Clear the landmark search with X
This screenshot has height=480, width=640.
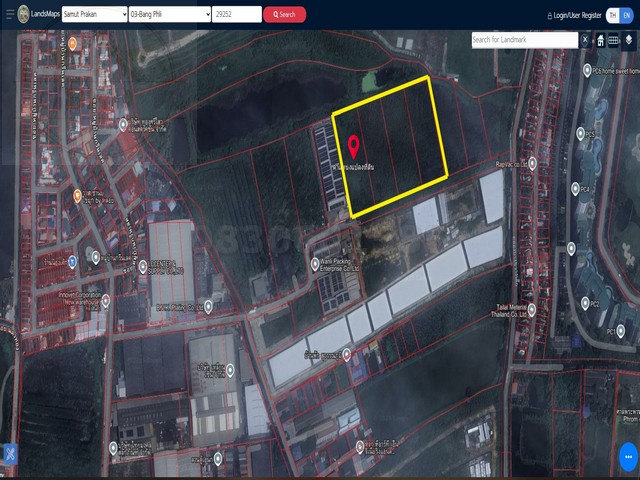(x=586, y=40)
